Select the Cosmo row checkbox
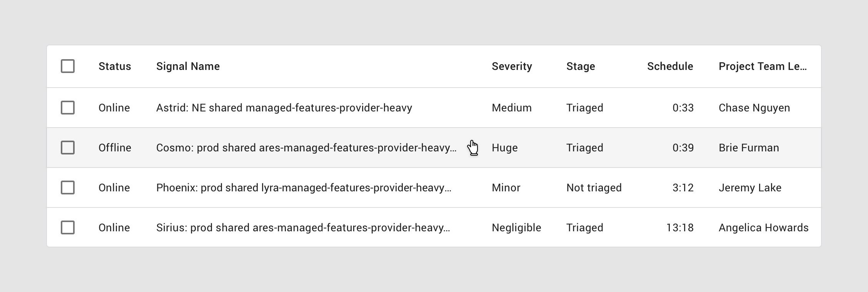 click(68, 148)
